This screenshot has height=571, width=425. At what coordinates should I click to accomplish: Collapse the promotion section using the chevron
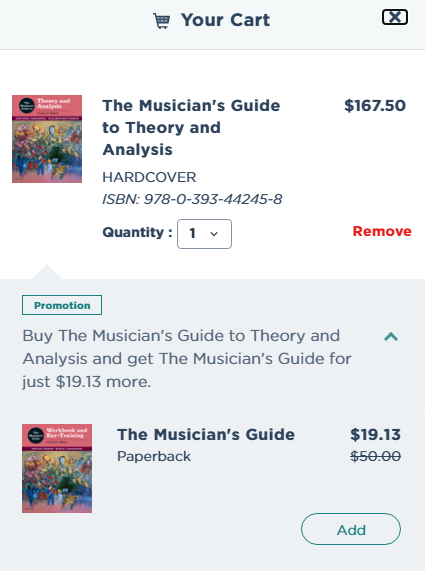click(391, 336)
